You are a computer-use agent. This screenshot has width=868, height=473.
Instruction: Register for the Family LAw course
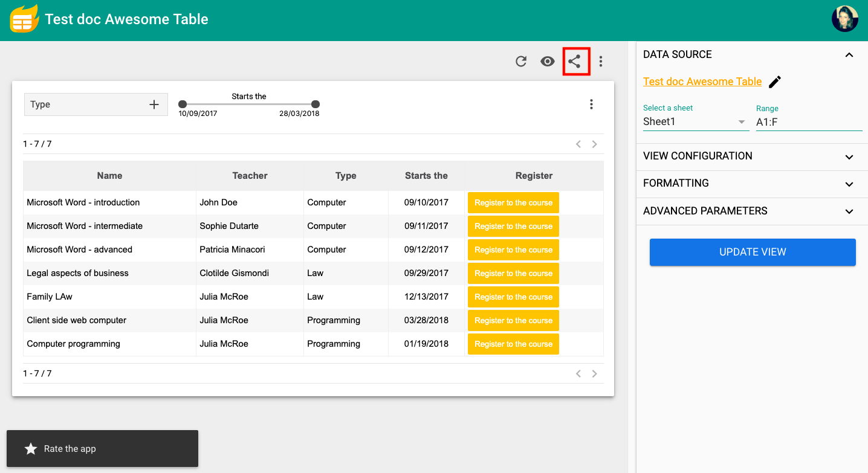513,297
